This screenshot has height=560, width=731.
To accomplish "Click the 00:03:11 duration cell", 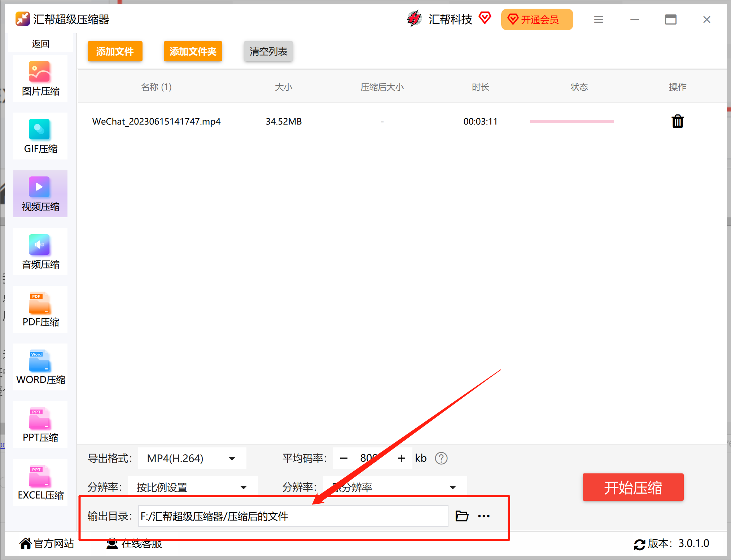I will [x=480, y=121].
